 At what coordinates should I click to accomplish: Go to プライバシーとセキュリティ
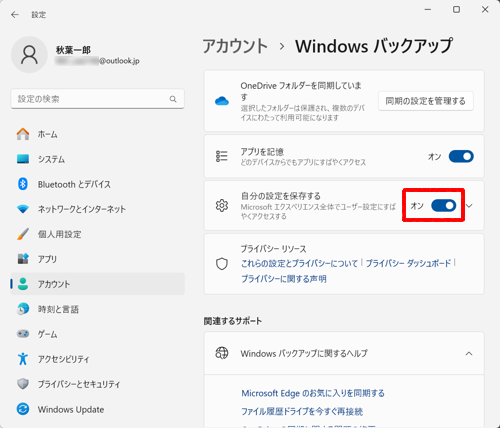click(97, 384)
